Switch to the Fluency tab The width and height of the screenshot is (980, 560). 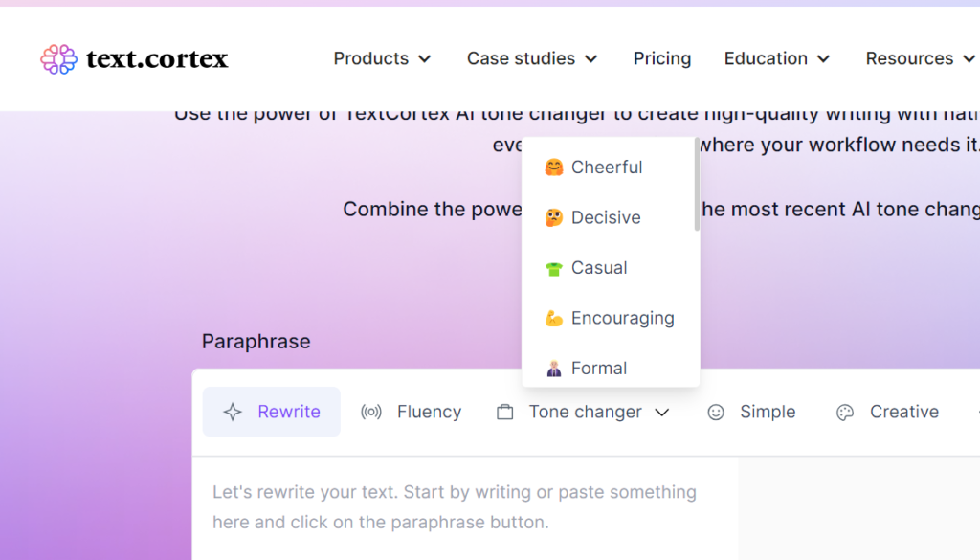pos(411,412)
